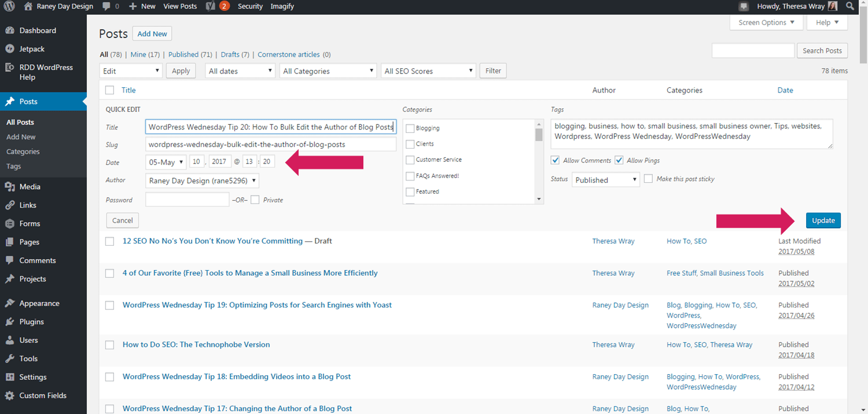Click the Password input field
Image resolution: width=868 pixels, height=414 pixels.
click(x=187, y=199)
